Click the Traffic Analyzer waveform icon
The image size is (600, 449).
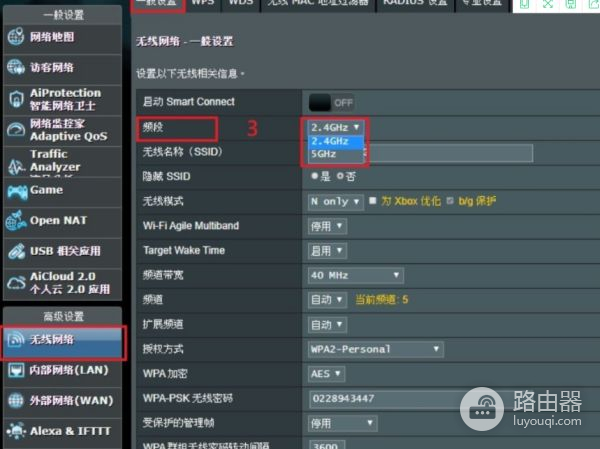tap(16, 167)
